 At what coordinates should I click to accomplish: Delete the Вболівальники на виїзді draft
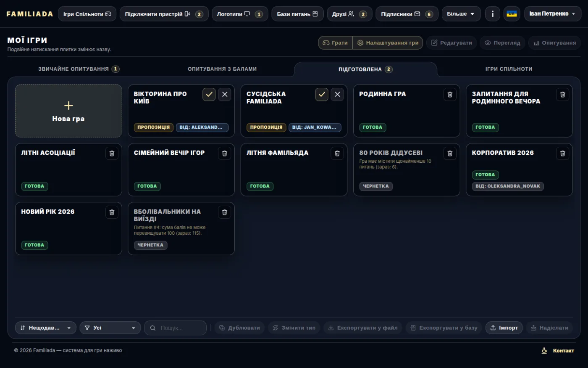pos(225,212)
